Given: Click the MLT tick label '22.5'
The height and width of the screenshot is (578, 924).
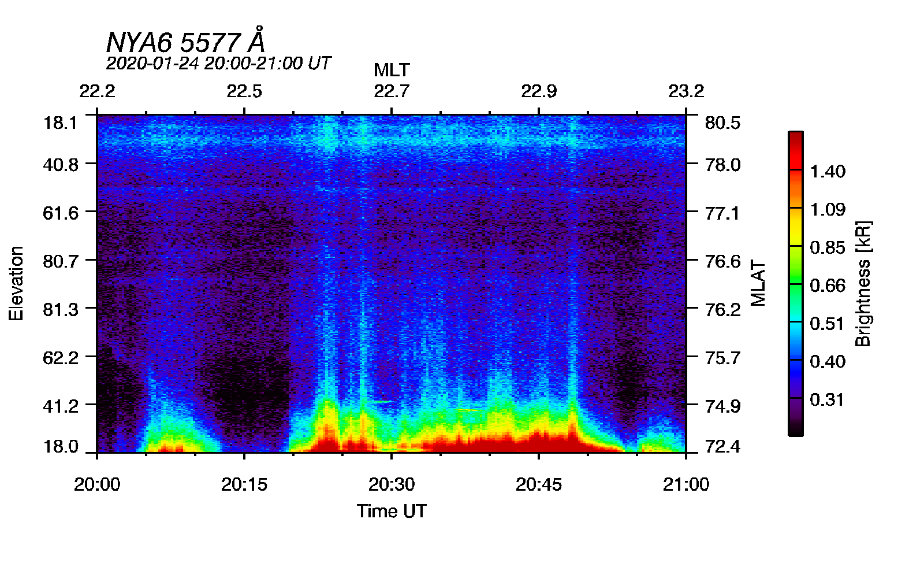Looking at the screenshot, I should tap(244, 91).
